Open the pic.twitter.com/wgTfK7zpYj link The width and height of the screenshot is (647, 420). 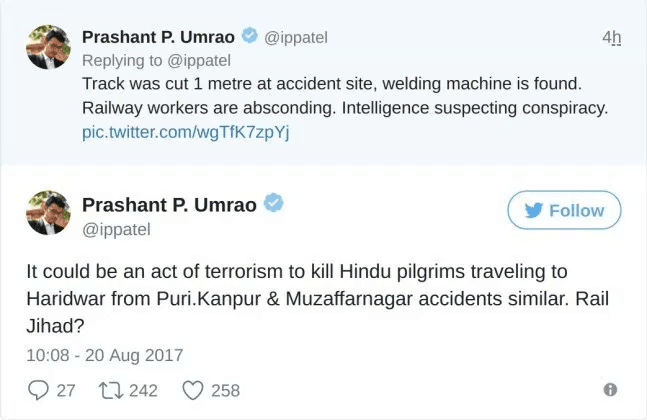(x=185, y=133)
